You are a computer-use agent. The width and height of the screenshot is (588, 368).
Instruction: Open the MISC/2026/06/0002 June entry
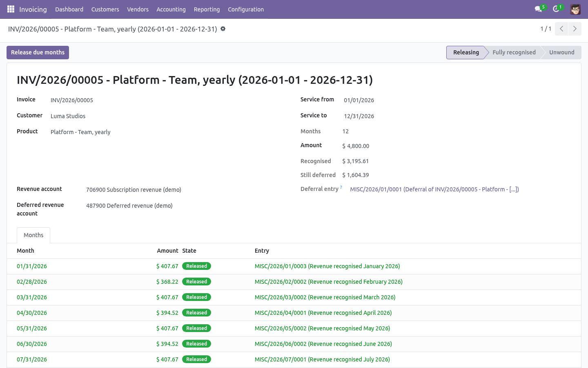pos(323,344)
